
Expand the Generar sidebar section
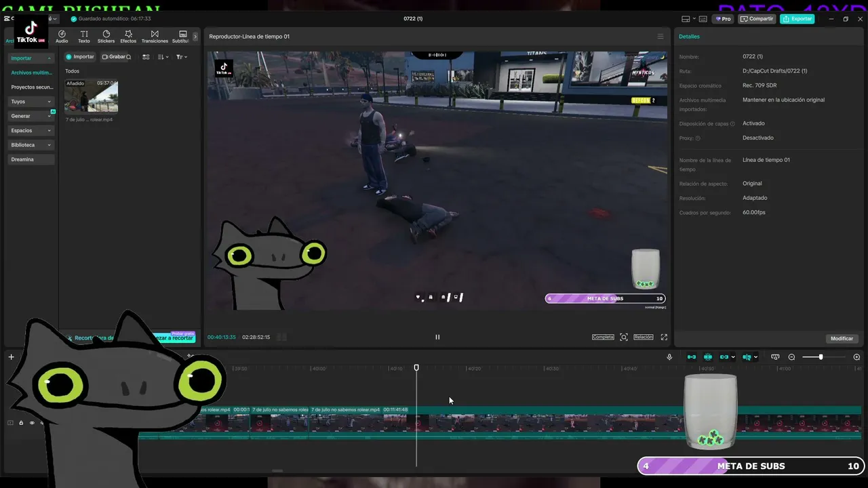31,116
